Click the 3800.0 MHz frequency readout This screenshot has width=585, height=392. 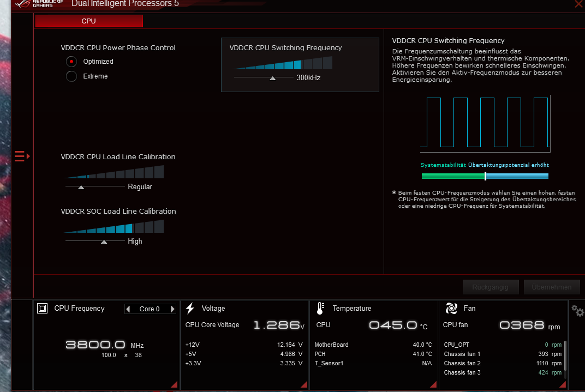tap(104, 345)
